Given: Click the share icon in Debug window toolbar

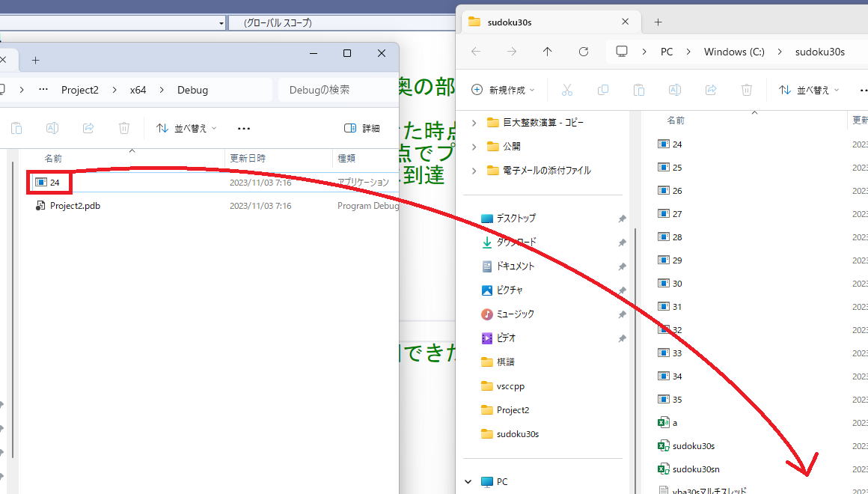Looking at the screenshot, I should [88, 128].
